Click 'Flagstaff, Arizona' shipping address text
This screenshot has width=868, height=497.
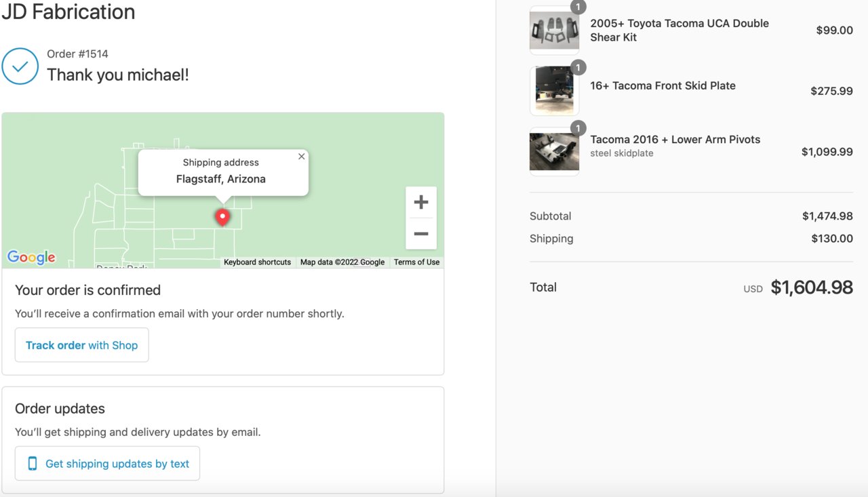221,179
